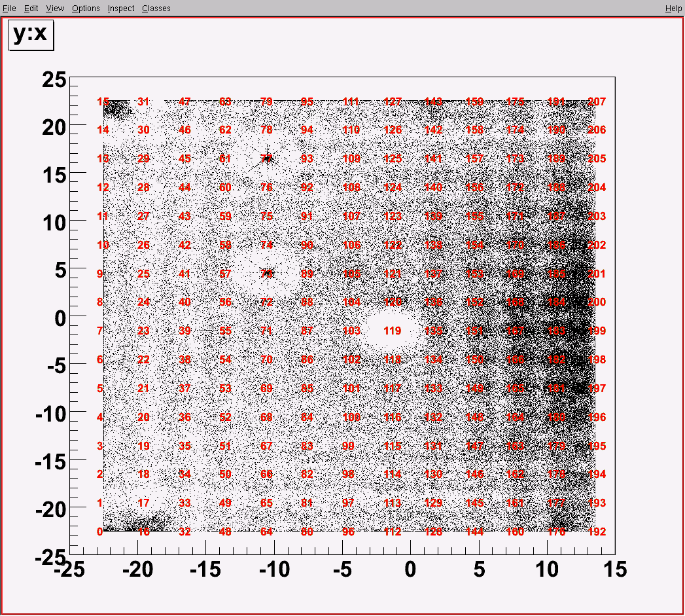Click the red label 96
This screenshot has width=685, height=616.
pos(348,532)
